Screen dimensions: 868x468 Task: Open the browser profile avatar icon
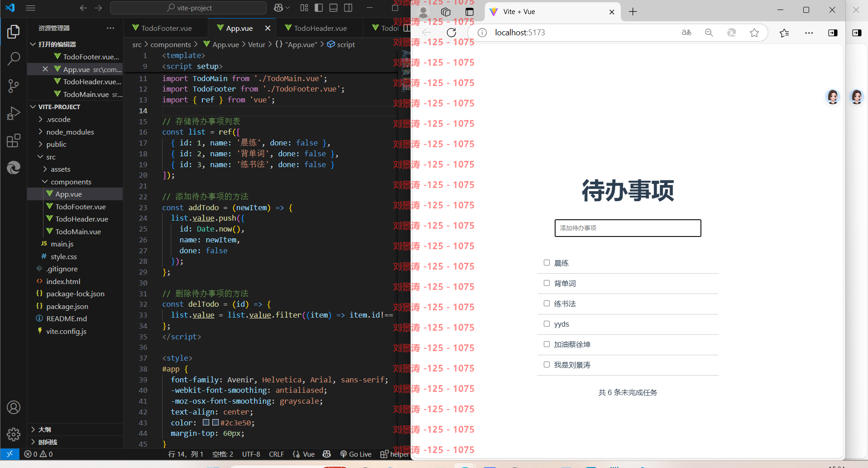[x=424, y=12]
